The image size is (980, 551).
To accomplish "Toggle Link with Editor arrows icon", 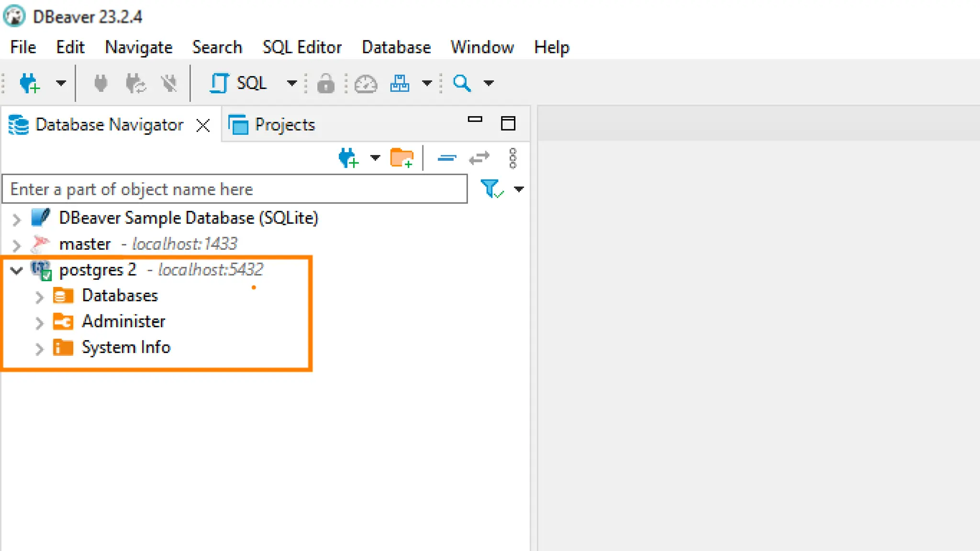I will click(x=479, y=158).
